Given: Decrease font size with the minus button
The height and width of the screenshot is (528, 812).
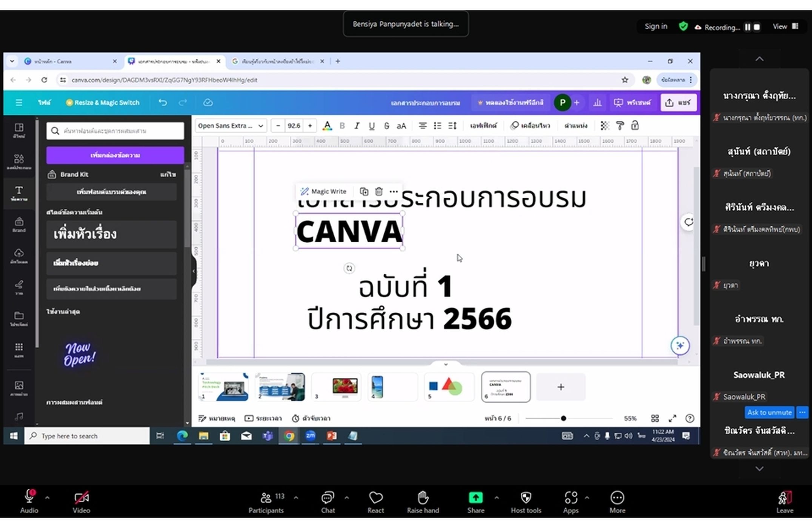Looking at the screenshot, I should pyautogui.click(x=278, y=126).
